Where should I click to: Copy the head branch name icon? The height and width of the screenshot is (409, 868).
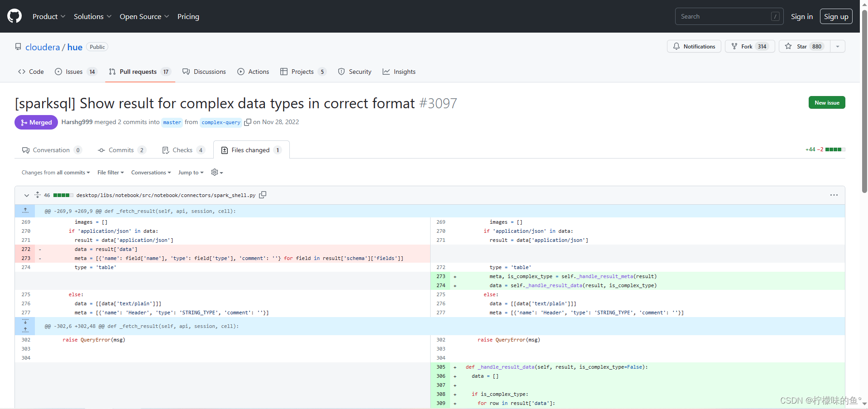click(x=248, y=122)
